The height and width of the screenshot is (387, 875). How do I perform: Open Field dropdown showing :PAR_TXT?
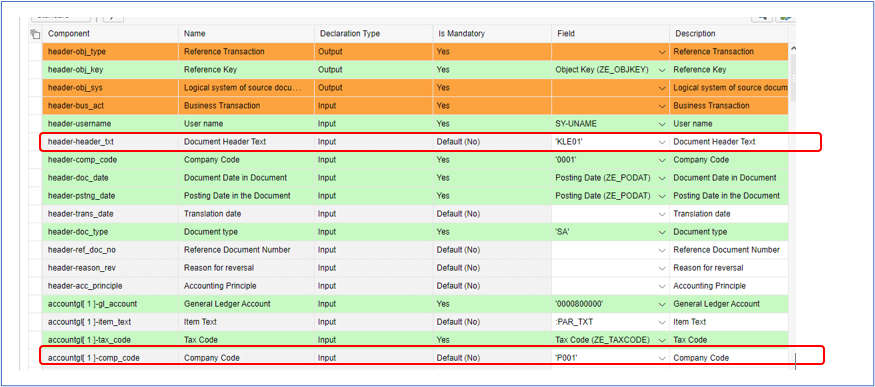point(662,322)
